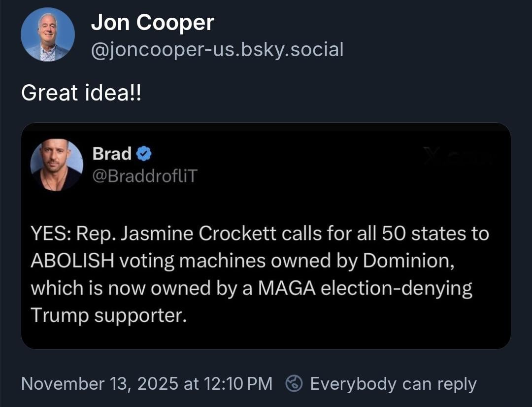The width and height of the screenshot is (532, 407).
Task: Click the Brad name in the quoted tweet
Action: click(112, 154)
